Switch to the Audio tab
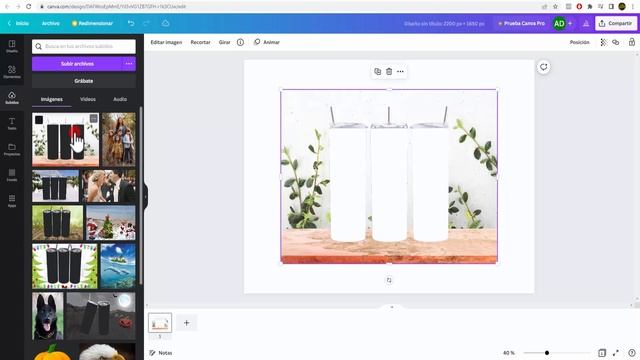640x360 pixels. [x=120, y=99]
